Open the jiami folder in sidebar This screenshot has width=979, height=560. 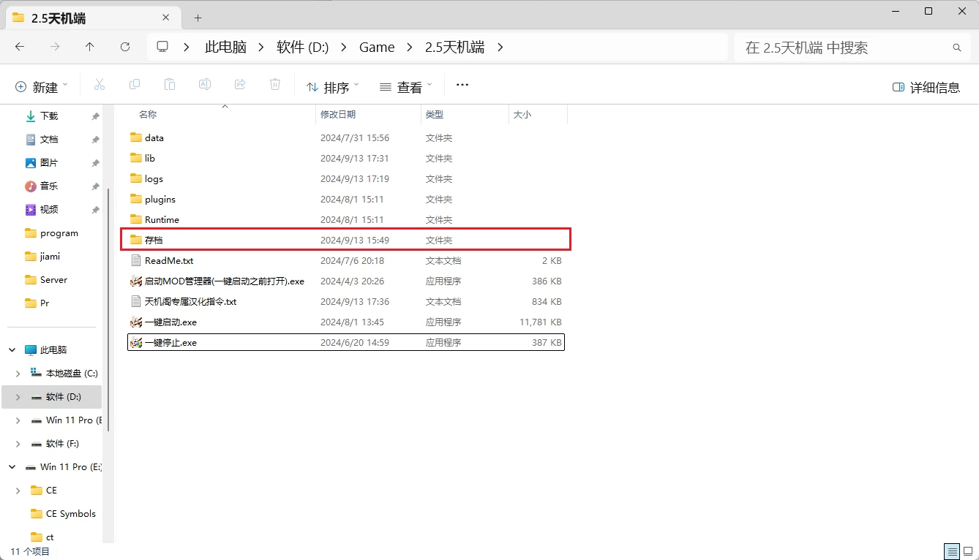50,257
